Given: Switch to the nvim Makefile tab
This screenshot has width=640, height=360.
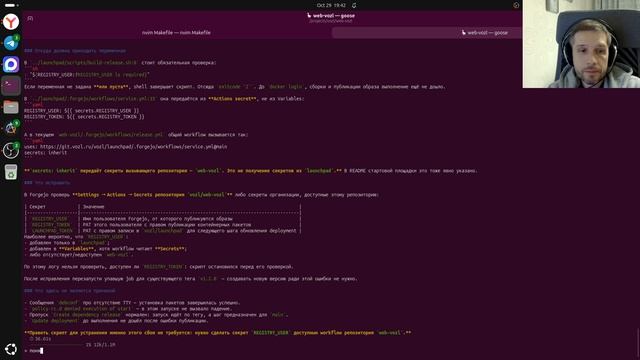Looking at the screenshot, I should pyautogui.click(x=176, y=33).
